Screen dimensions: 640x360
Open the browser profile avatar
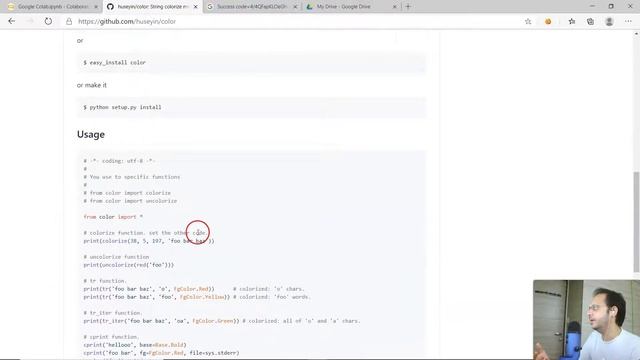[609, 21]
